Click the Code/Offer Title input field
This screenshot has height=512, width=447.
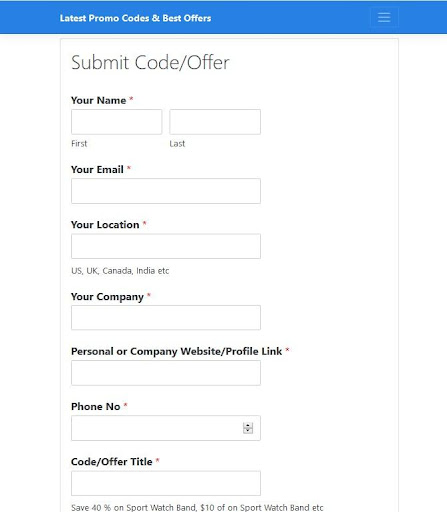tap(166, 483)
